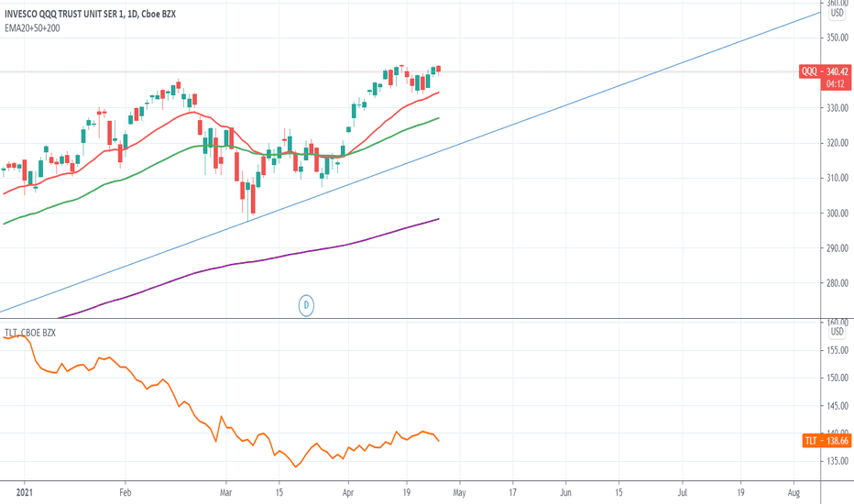The height and width of the screenshot is (504, 854).
Task: Click the 150.00 value on TLT scale
Action: pos(837,378)
